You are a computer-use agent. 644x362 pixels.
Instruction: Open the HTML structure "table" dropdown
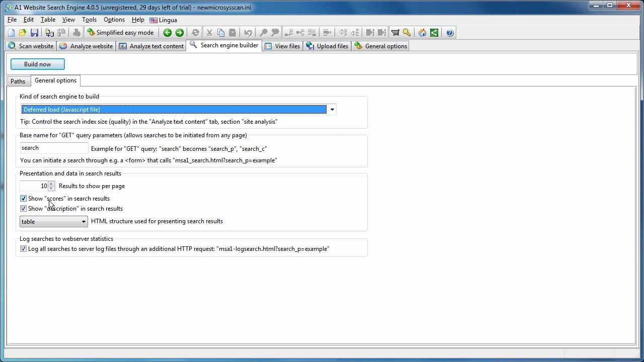pos(84,222)
